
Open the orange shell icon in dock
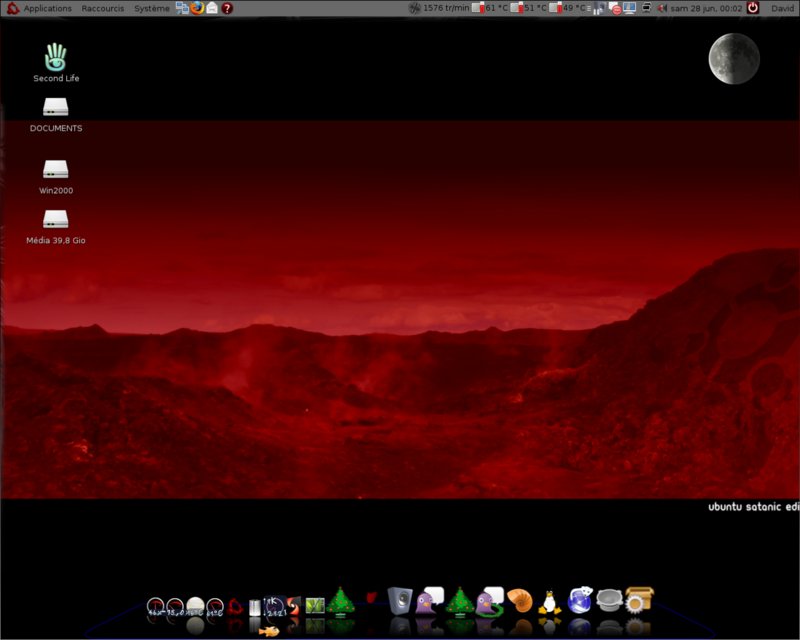(x=518, y=601)
